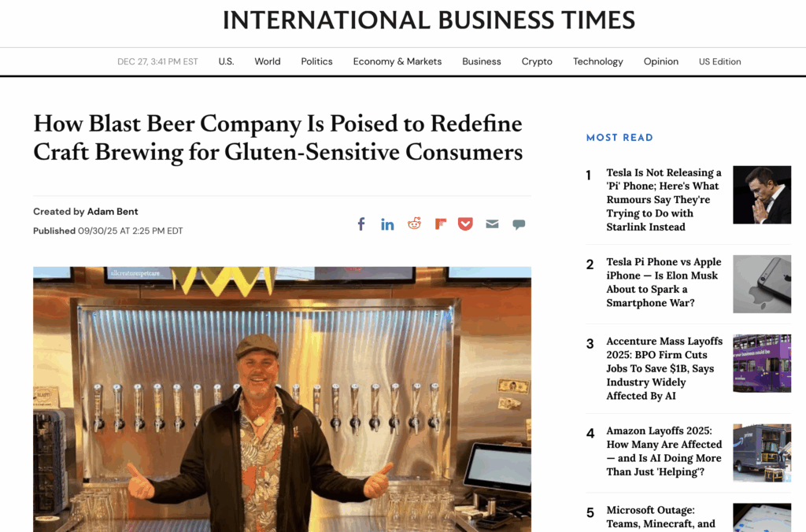The width and height of the screenshot is (806, 532).
Task: Go to the Crypto section
Action: pos(537,61)
